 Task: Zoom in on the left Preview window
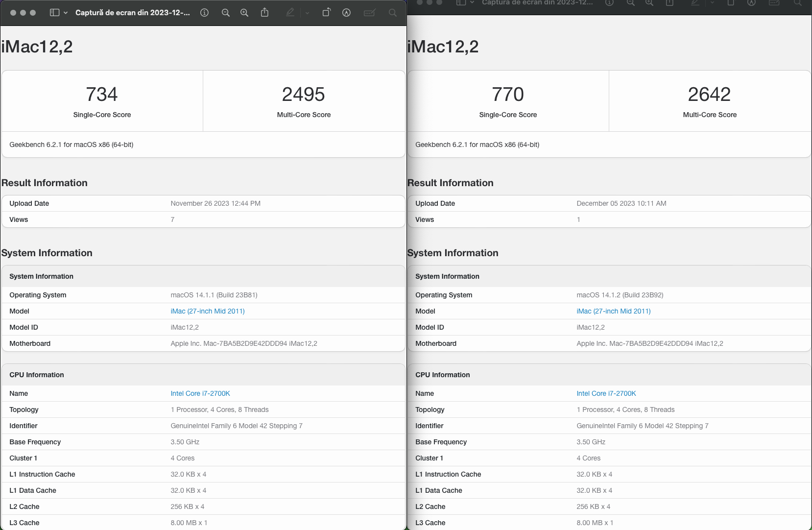click(244, 13)
